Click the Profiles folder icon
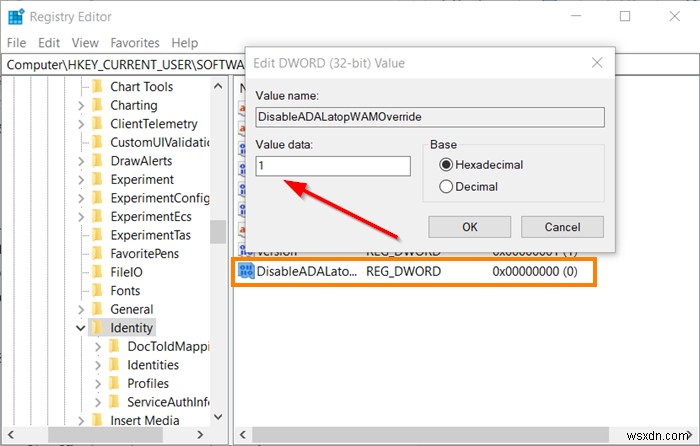 tap(114, 383)
